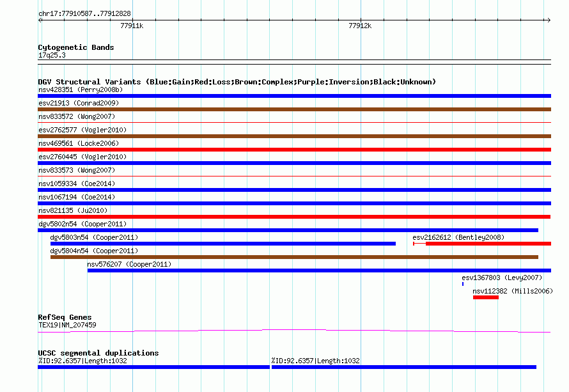Select the brown dgv5804n54 complex bar

[294, 257]
